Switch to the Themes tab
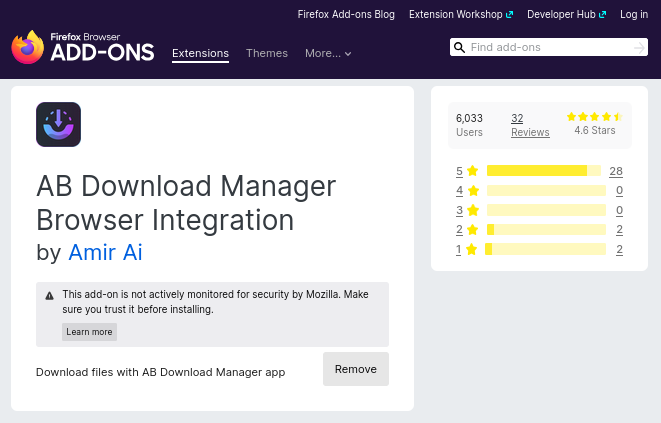The width and height of the screenshot is (661, 423). pos(267,54)
